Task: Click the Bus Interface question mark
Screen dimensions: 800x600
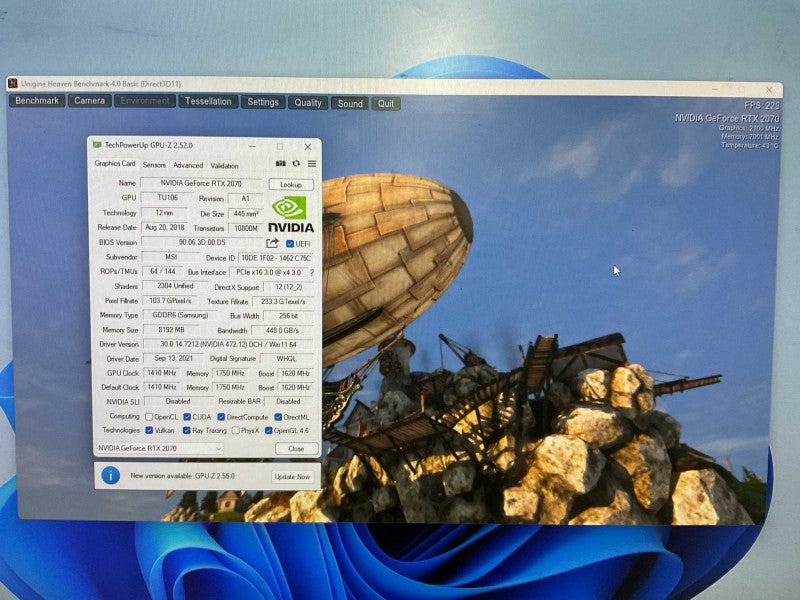Action: pos(312,272)
